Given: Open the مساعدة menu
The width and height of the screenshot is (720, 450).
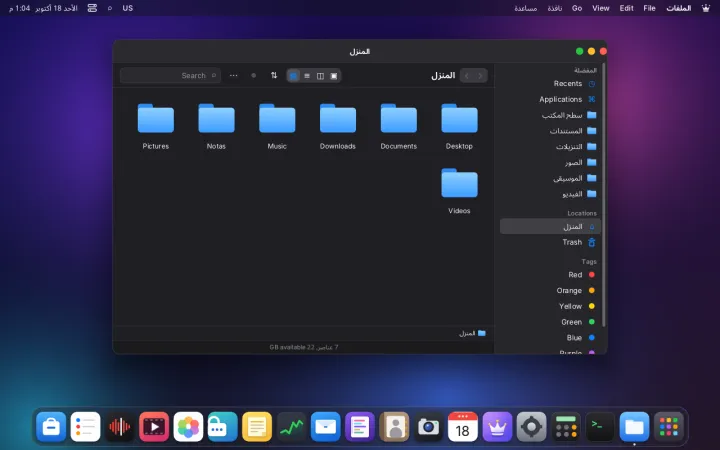Looking at the screenshot, I should point(526,8).
